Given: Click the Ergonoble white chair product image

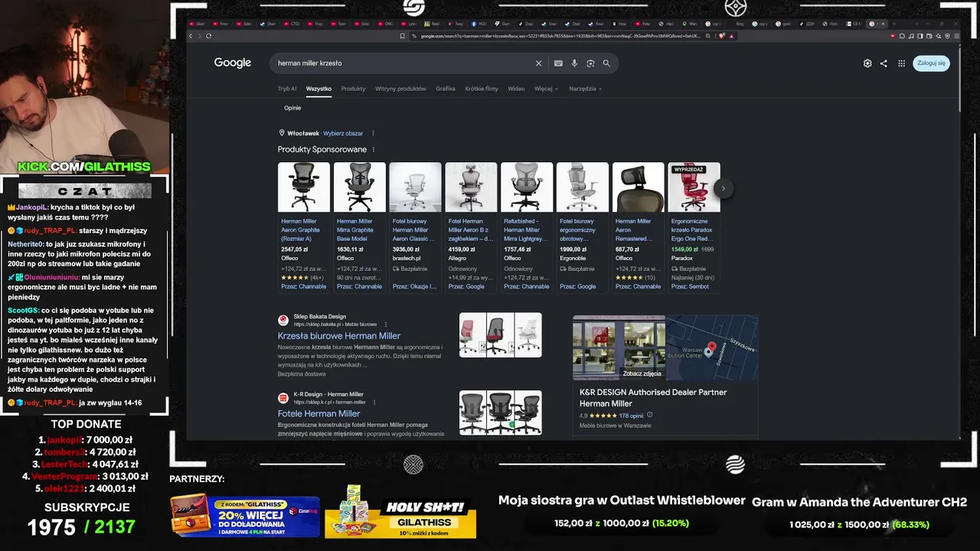Looking at the screenshot, I should coord(583,187).
